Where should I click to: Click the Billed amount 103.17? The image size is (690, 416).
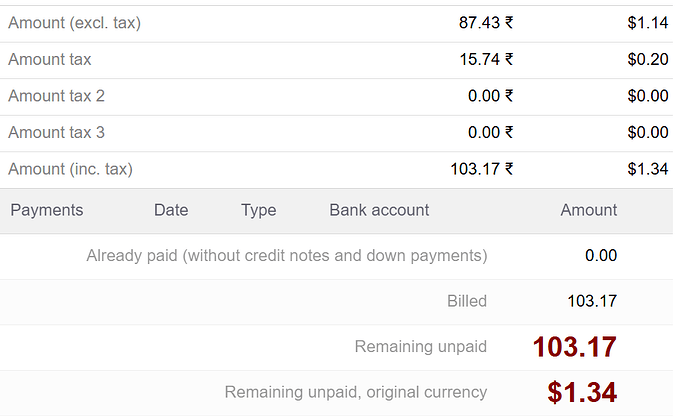592,301
